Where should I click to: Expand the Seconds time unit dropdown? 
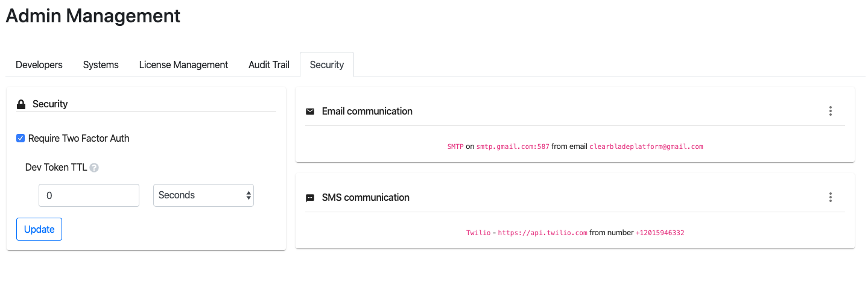click(x=203, y=195)
